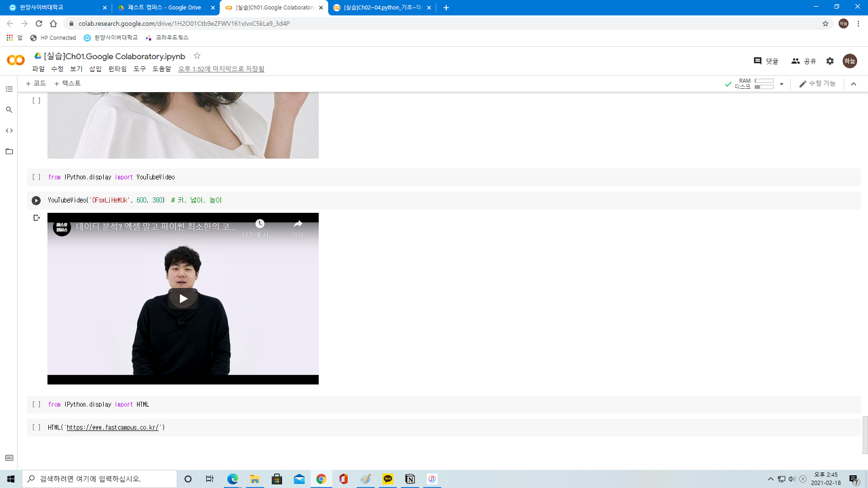Run cell for IPython.display import YouTubeVideo
The image size is (868, 488).
(x=36, y=177)
